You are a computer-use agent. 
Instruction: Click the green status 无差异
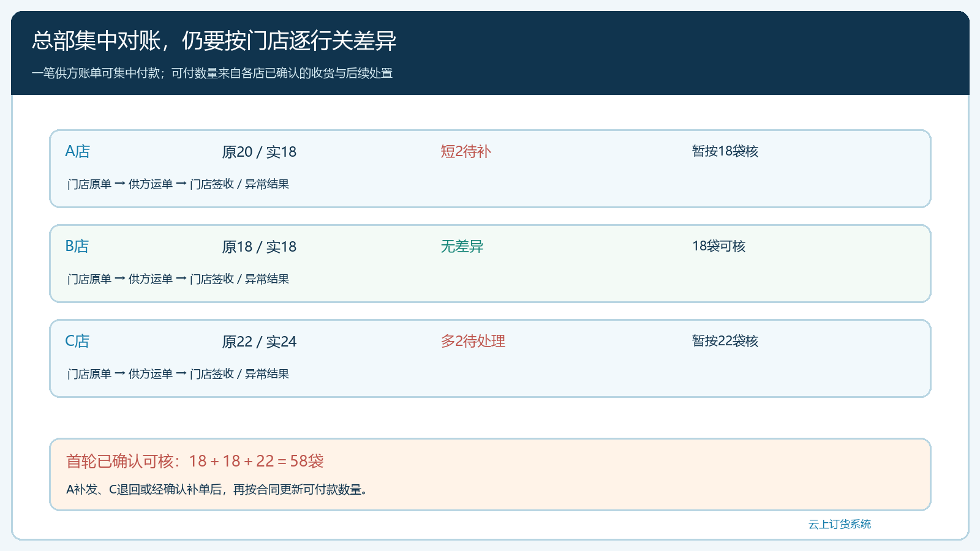pos(462,246)
